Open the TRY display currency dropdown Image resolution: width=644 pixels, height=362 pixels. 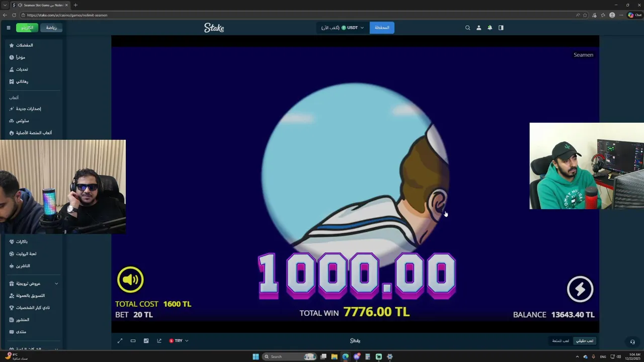[x=179, y=341]
